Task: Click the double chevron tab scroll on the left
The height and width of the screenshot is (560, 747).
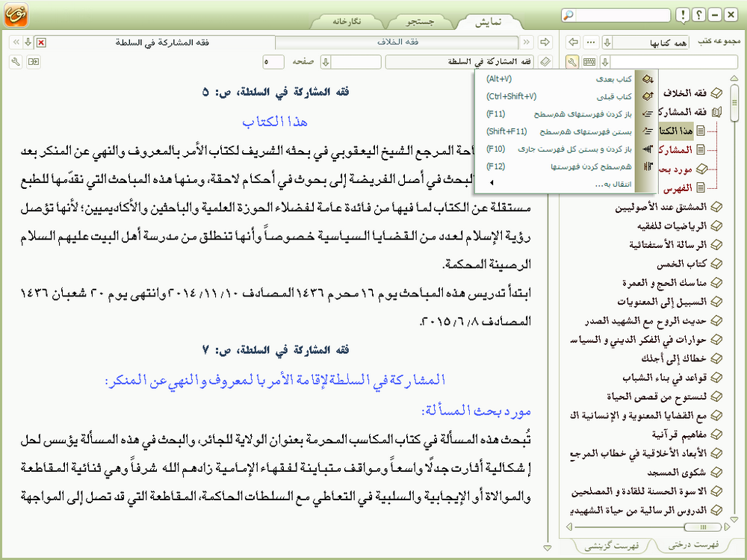Action: [16, 43]
